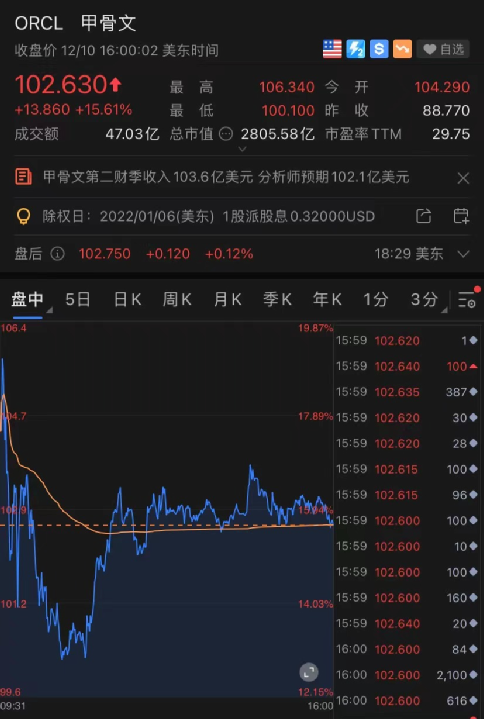
Task: Tap the 成交额 value 47.03亿
Action: click(x=132, y=134)
